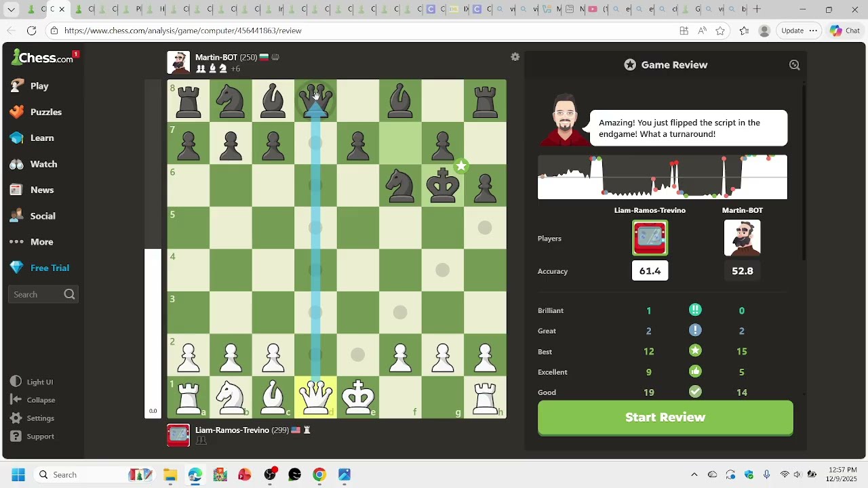Open Liam-Ramos-Trevino profile name below board
The image size is (868, 488).
click(232, 430)
